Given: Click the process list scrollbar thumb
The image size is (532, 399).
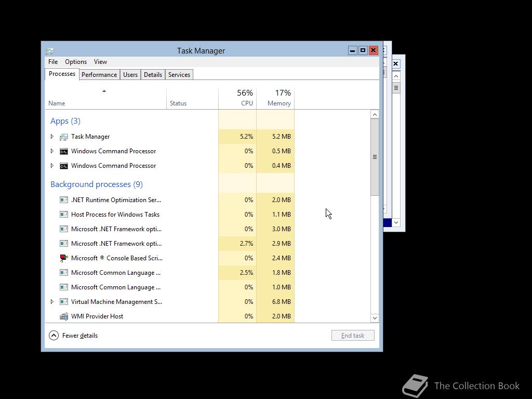Looking at the screenshot, I should (375, 157).
